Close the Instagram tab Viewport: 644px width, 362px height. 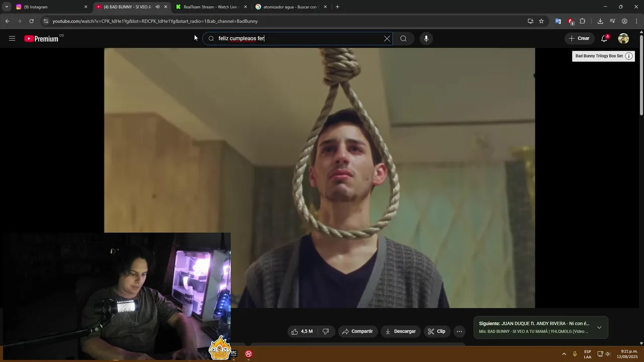point(86,7)
